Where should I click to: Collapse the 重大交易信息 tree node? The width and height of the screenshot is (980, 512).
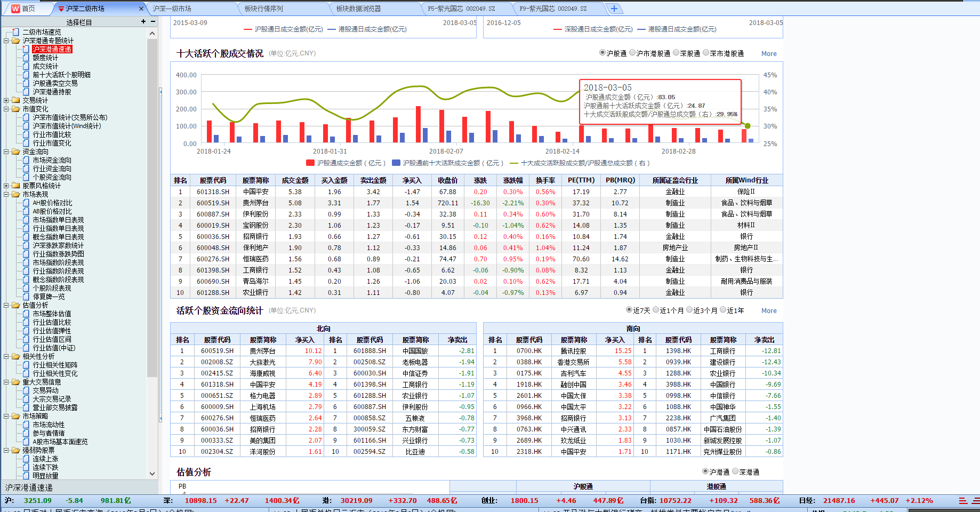coord(6,382)
